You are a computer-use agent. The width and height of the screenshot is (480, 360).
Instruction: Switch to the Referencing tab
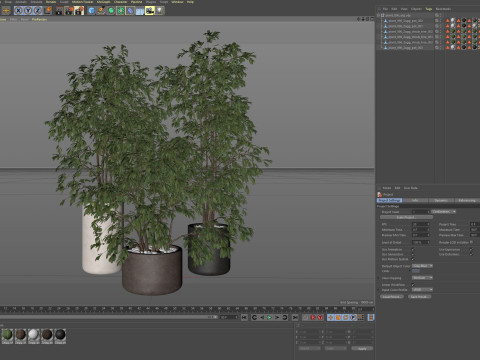(x=467, y=200)
